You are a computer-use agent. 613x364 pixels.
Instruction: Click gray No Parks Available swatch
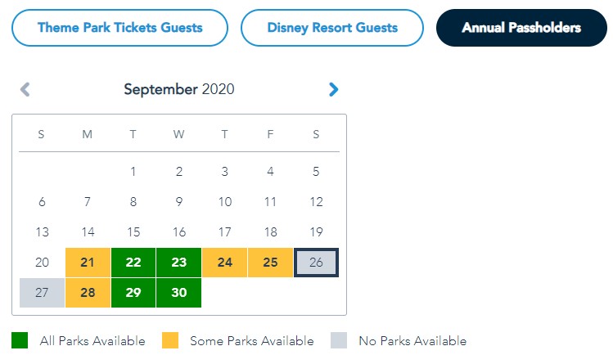coord(340,340)
